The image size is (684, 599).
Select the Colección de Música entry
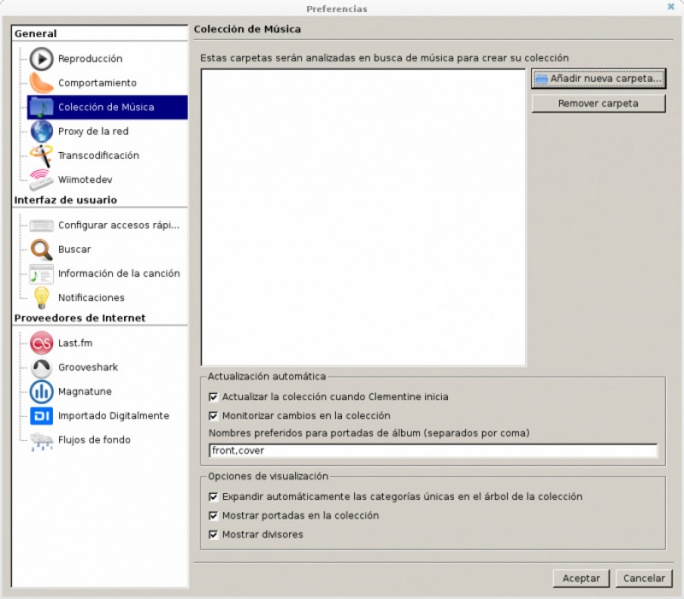click(x=107, y=107)
